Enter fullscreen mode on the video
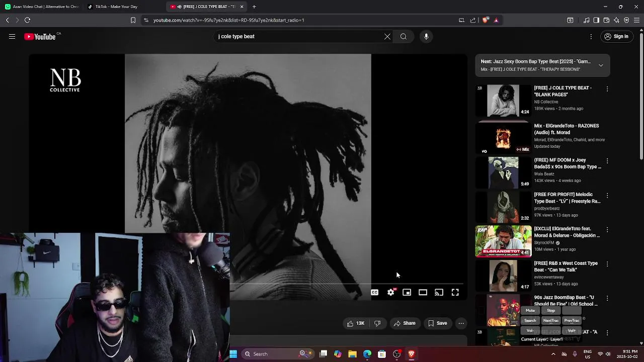 pyautogui.click(x=455, y=292)
